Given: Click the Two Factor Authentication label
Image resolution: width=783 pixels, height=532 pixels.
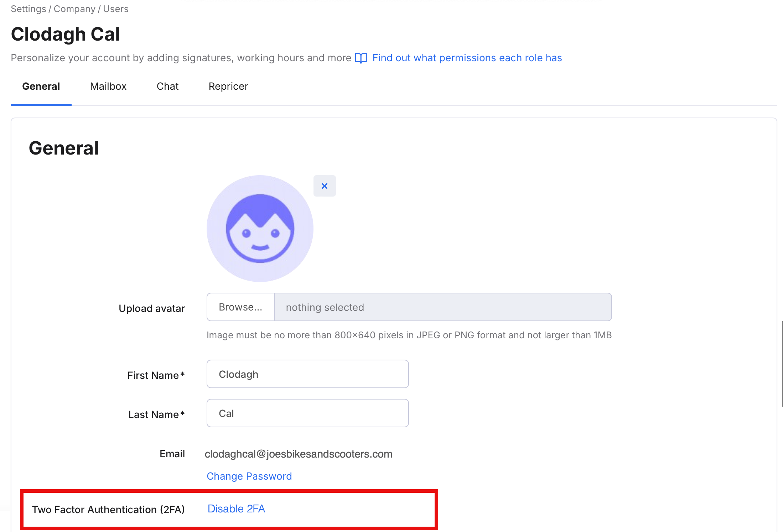Looking at the screenshot, I should point(108,510).
